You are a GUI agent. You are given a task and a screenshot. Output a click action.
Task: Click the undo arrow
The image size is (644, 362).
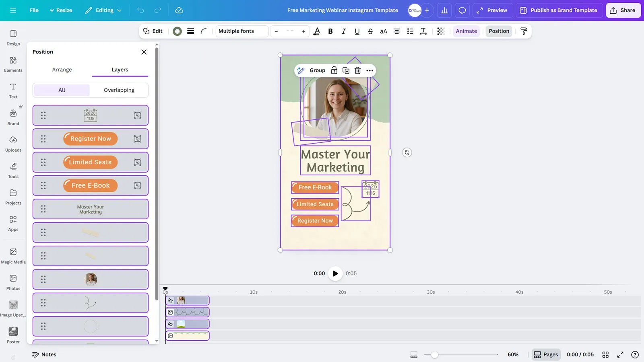[x=140, y=10]
